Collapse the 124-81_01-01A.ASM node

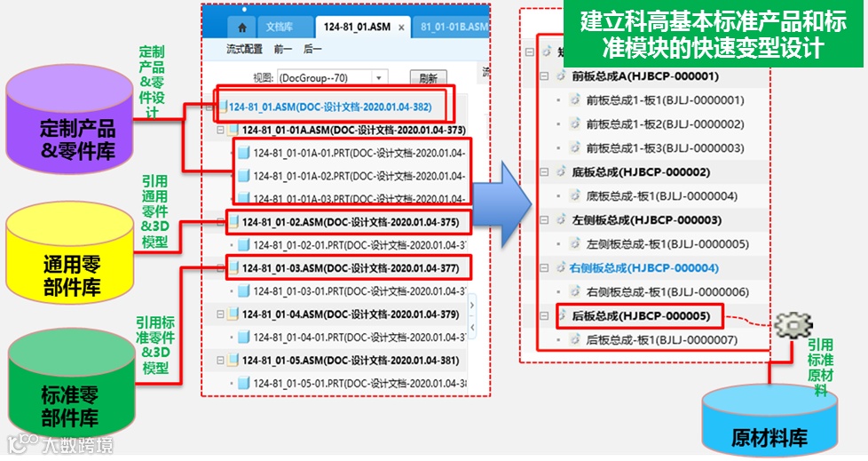click(220, 131)
